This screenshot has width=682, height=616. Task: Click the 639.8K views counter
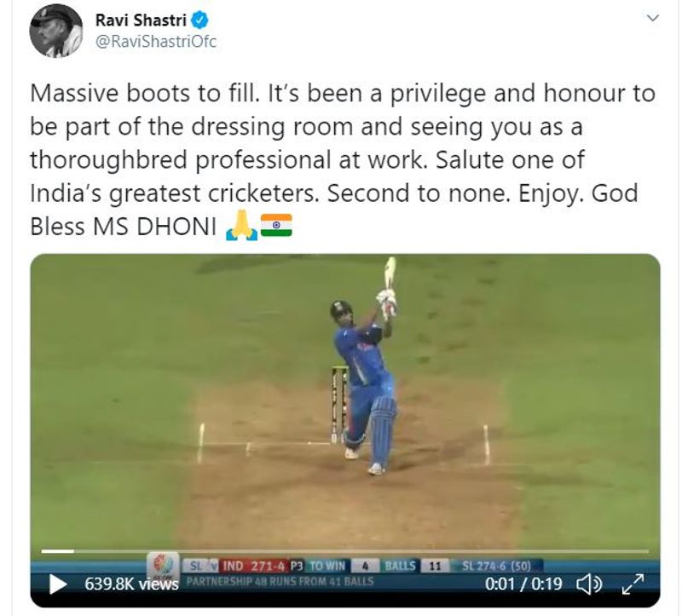[x=131, y=584]
